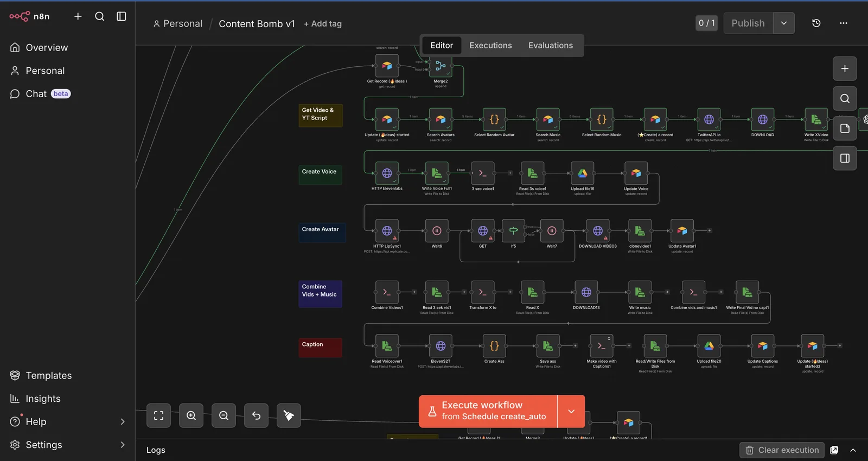The image size is (868, 461).
Task: Open Execute workflow trigger dropdown
Action: (571, 411)
